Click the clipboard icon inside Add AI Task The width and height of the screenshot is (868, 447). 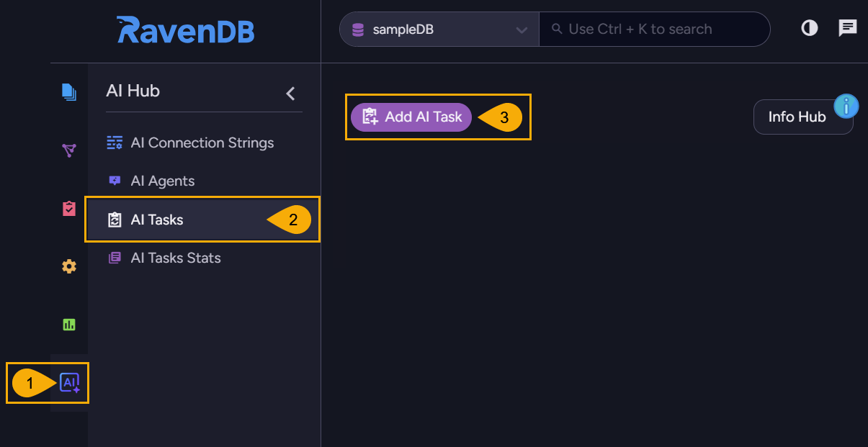click(369, 117)
